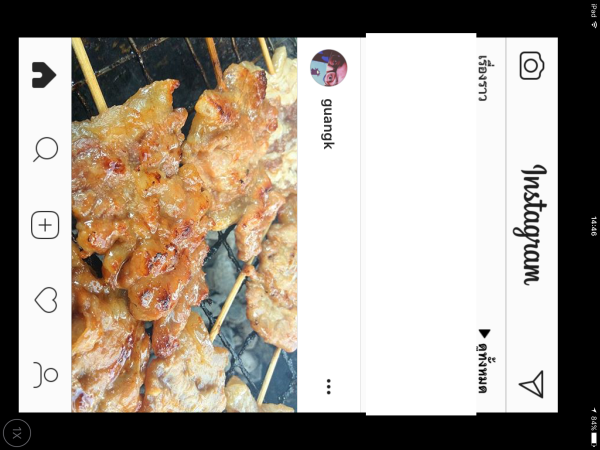Open the Profile person icon
The width and height of the screenshot is (600, 450).
pyautogui.click(x=46, y=375)
